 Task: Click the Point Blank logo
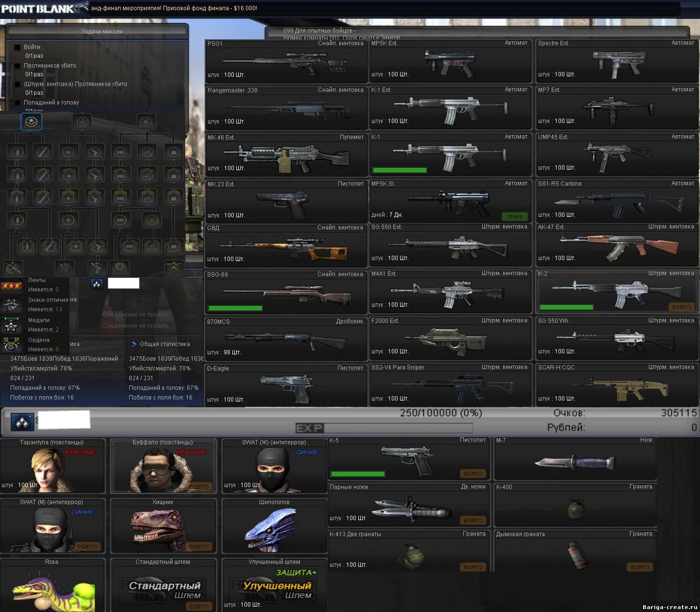pos(44,8)
